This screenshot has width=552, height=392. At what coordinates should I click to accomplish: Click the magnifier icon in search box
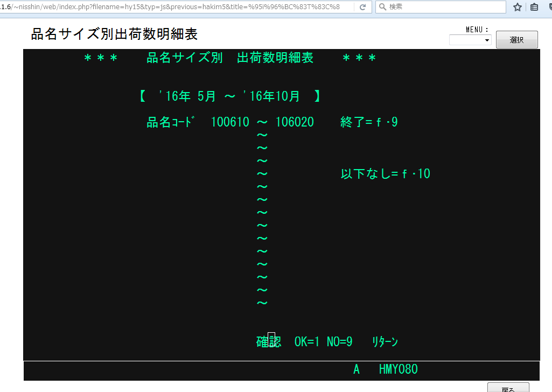click(382, 7)
